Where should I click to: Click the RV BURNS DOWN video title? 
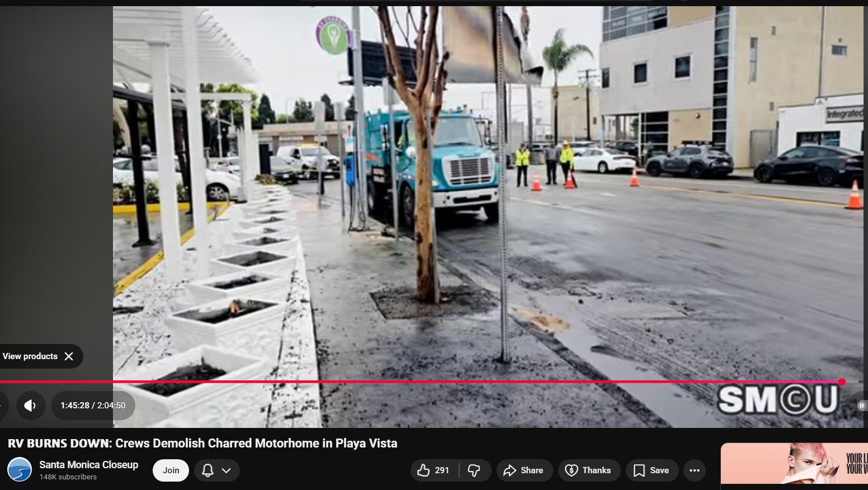[x=202, y=444]
